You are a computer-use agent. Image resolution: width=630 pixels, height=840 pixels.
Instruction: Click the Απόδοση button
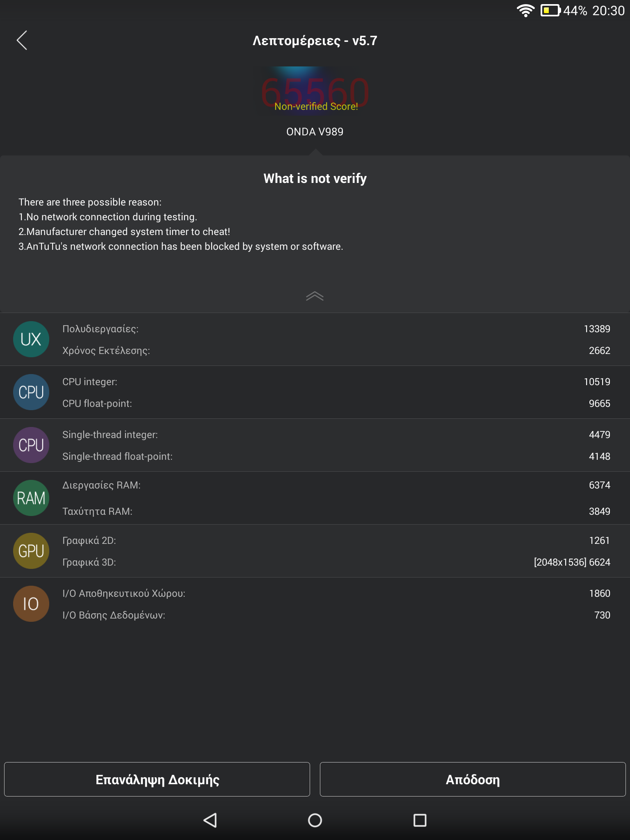[473, 779]
